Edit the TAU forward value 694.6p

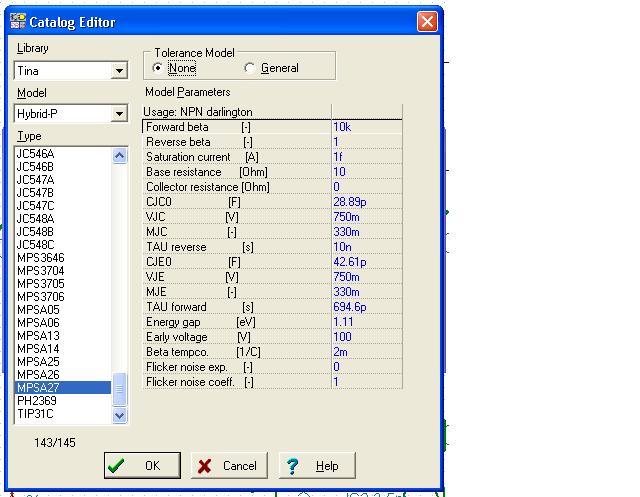coord(367,307)
